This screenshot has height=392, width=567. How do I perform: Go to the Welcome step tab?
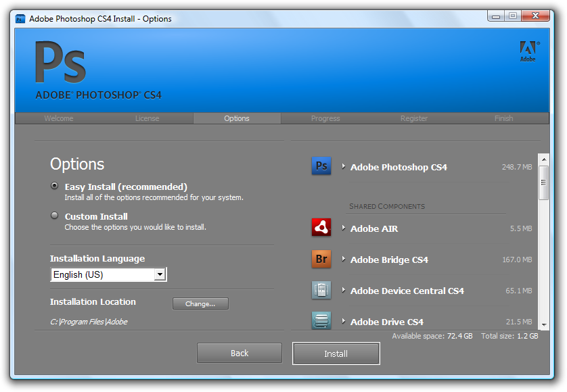(59, 118)
